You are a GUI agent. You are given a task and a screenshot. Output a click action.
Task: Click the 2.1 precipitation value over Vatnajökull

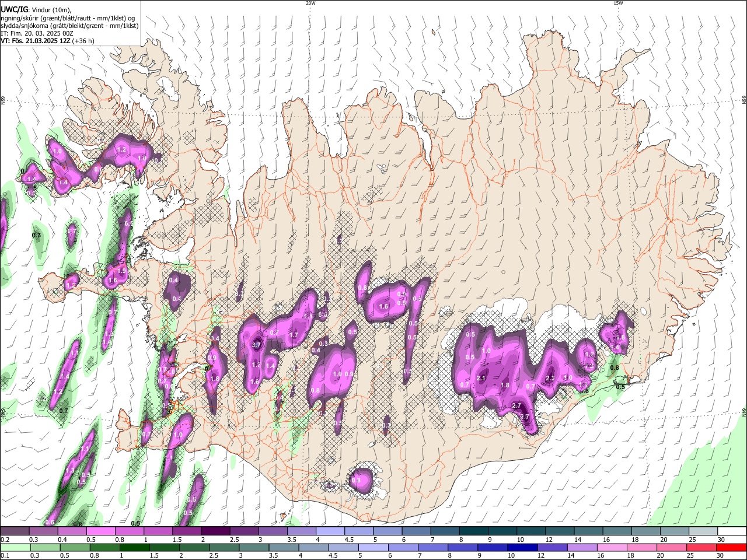pos(481,378)
